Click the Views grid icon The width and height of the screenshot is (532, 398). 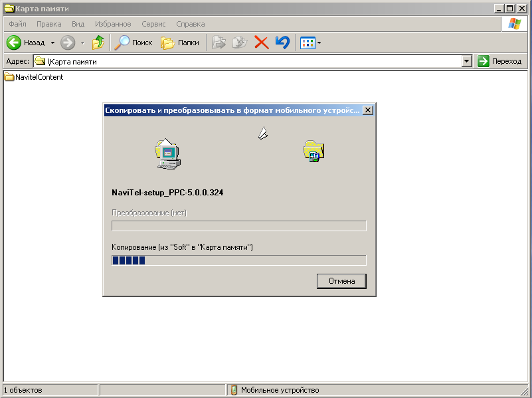[307, 43]
